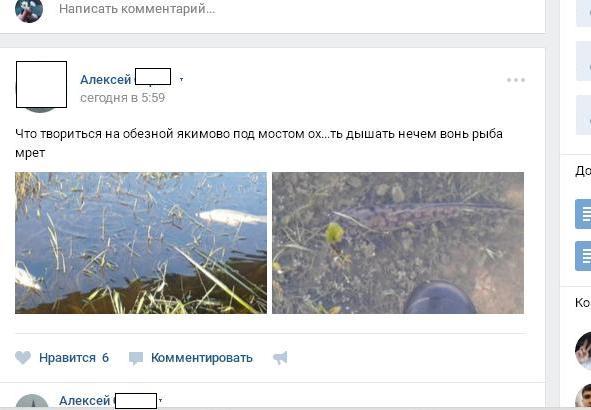Open the three-dots post options menu
The image size is (591, 410).
point(516,80)
